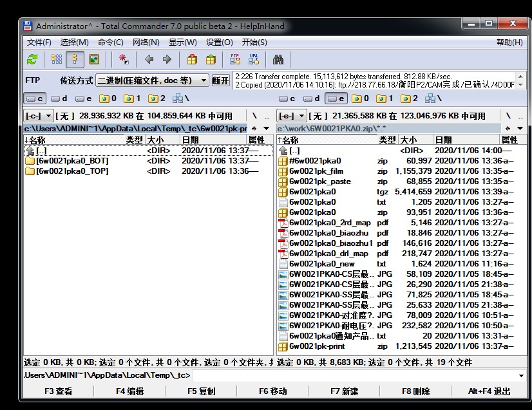Click F5 复制 button
532x410 pixels.
point(202,391)
